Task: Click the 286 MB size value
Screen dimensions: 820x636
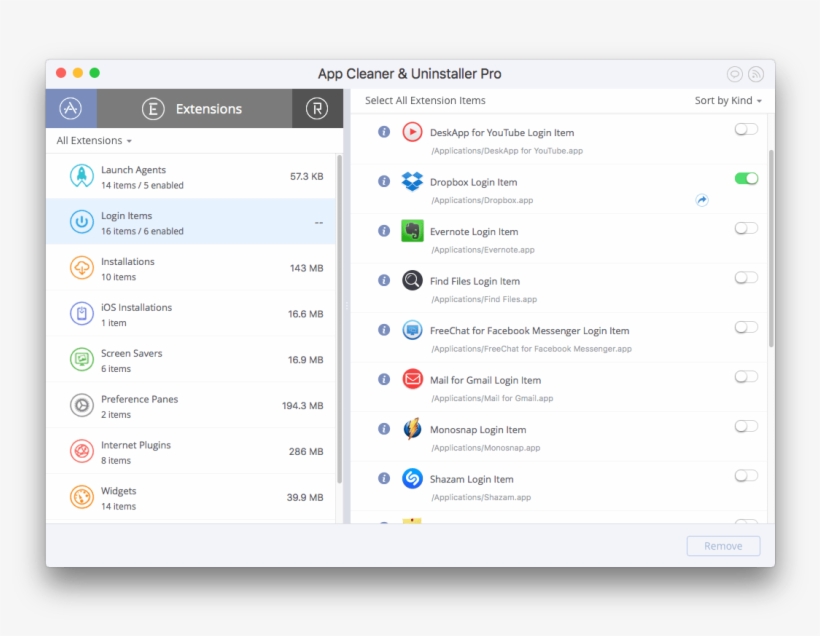Action: [306, 451]
